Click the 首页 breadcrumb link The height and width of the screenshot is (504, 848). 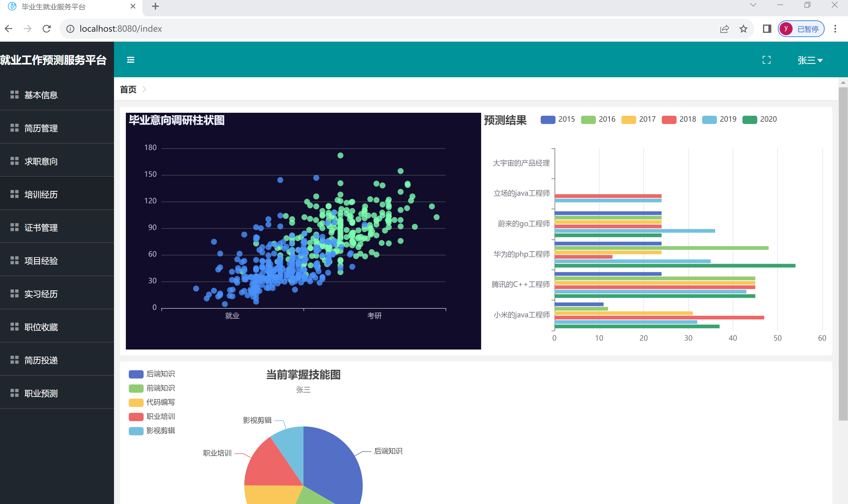tap(128, 89)
